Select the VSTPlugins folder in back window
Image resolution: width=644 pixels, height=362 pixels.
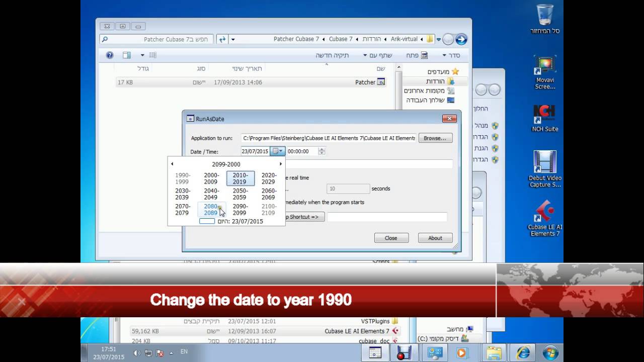[380, 321]
